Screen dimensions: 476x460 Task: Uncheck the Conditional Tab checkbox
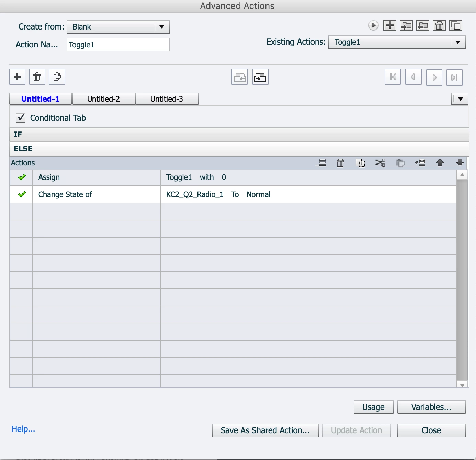[21, 118]
